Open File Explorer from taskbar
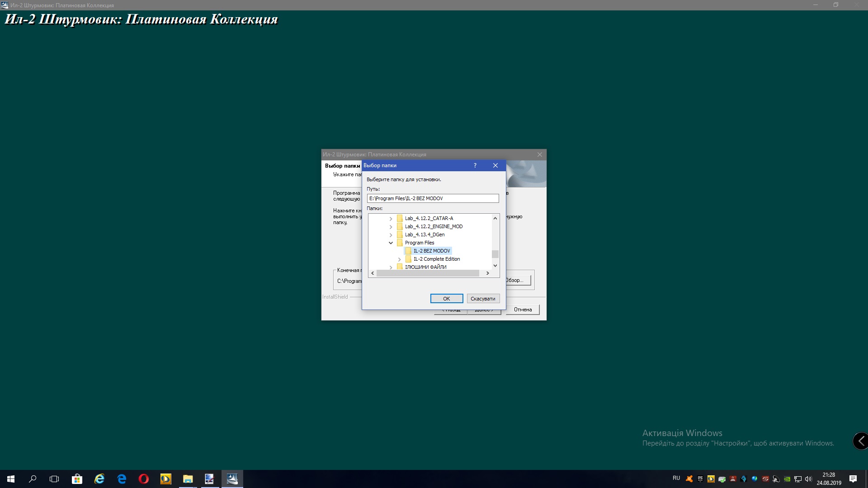 (188, 479)
